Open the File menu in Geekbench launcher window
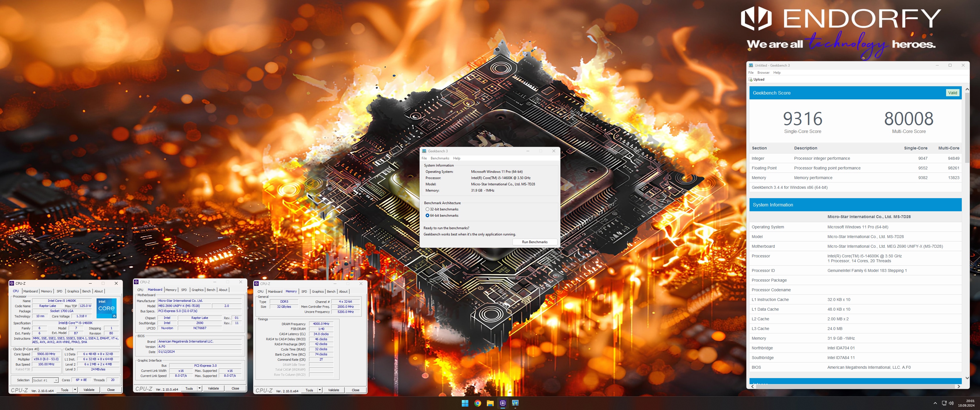The image size is (980, 410). (x=424, y=158)
